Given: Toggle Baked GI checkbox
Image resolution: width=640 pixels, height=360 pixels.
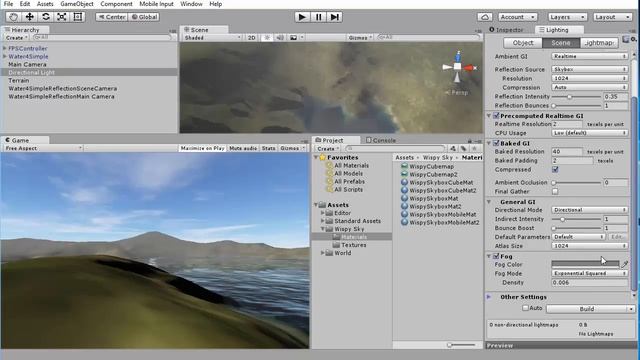Looking at the screenshot, I should tap(496, 143).
